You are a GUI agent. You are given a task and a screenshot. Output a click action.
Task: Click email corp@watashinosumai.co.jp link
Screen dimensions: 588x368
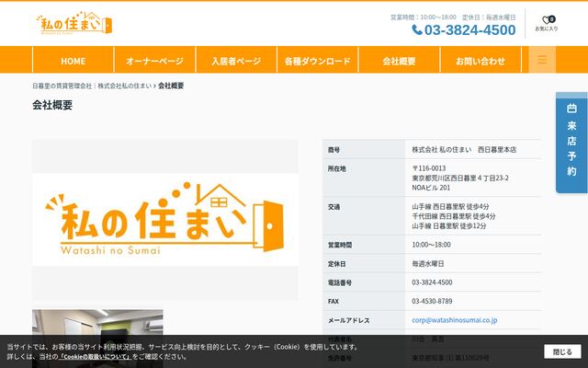455,320
